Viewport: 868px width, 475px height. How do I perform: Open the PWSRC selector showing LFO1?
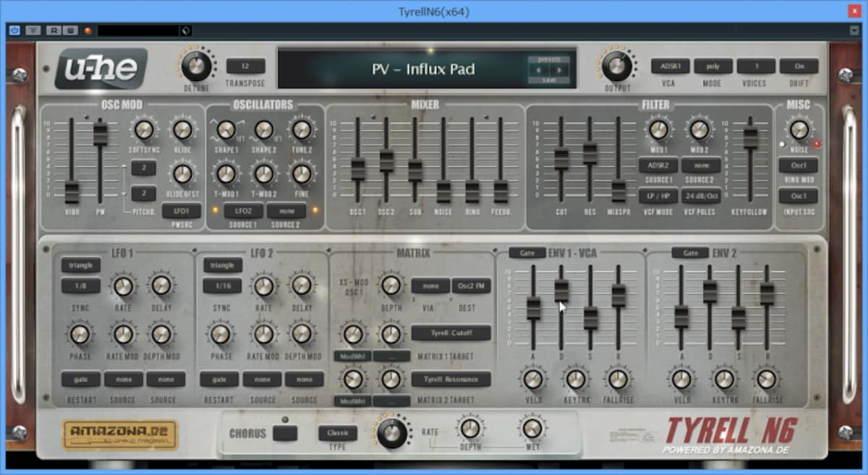pyautogui.click(x=182, y=210)
